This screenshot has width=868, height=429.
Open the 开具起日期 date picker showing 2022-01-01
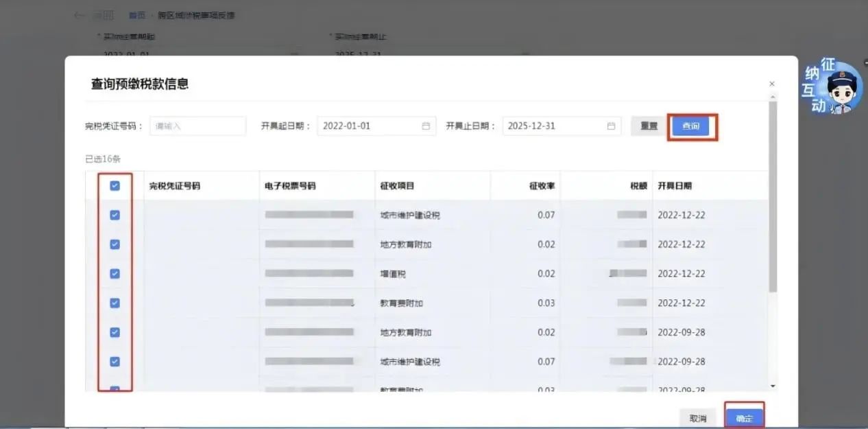[376, 126]
